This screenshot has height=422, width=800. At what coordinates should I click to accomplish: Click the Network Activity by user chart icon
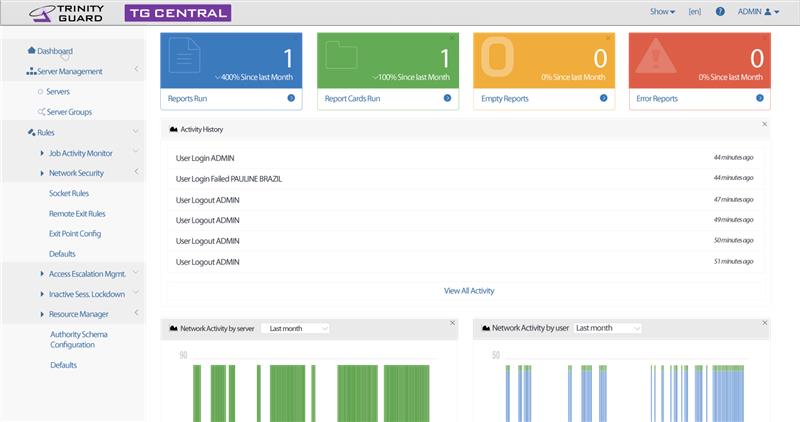[x=486, y=328]
